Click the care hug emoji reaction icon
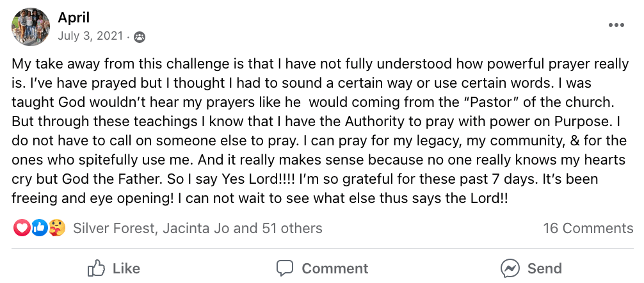Viewport: 644px width, 283px height. coord(57,228)
